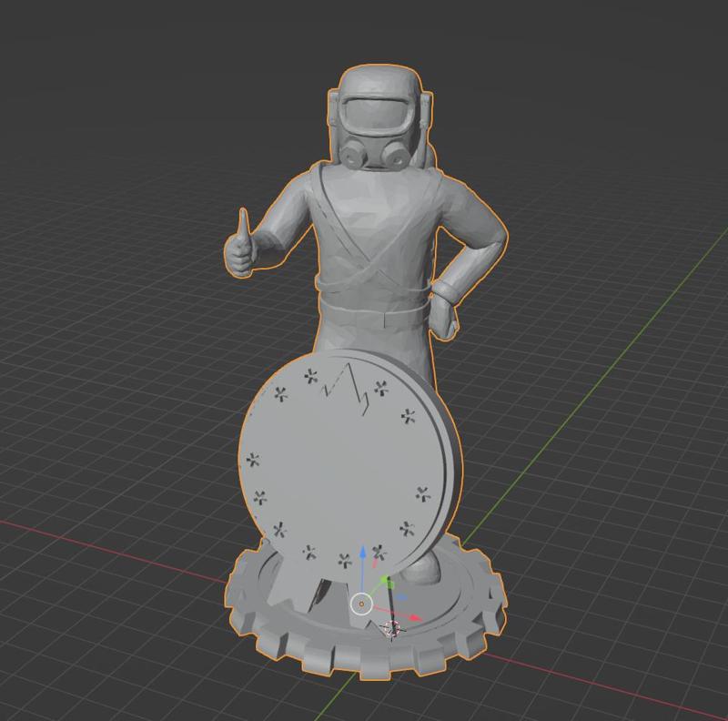Grab the red X-axis move arrow

click(416, 618)
